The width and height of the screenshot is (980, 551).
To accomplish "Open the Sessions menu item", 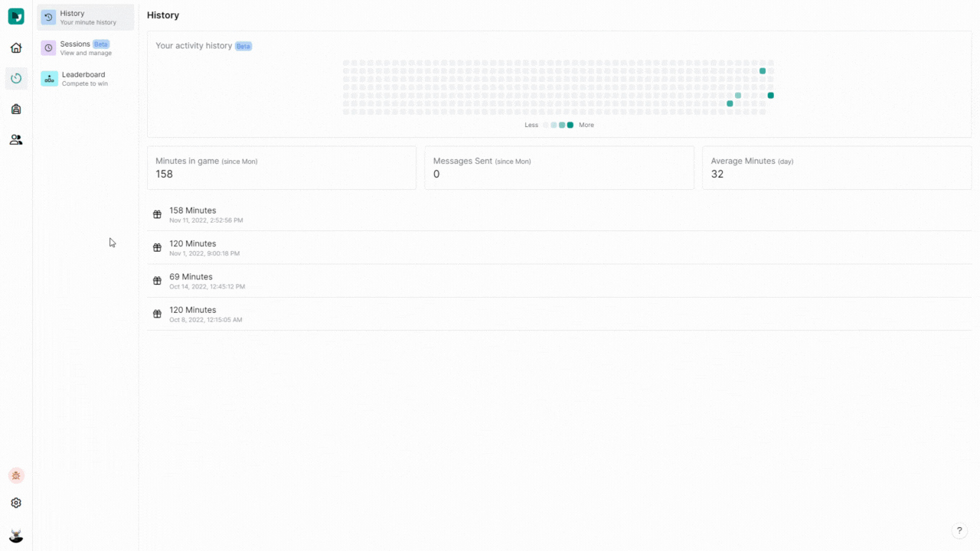I will 85,48.
